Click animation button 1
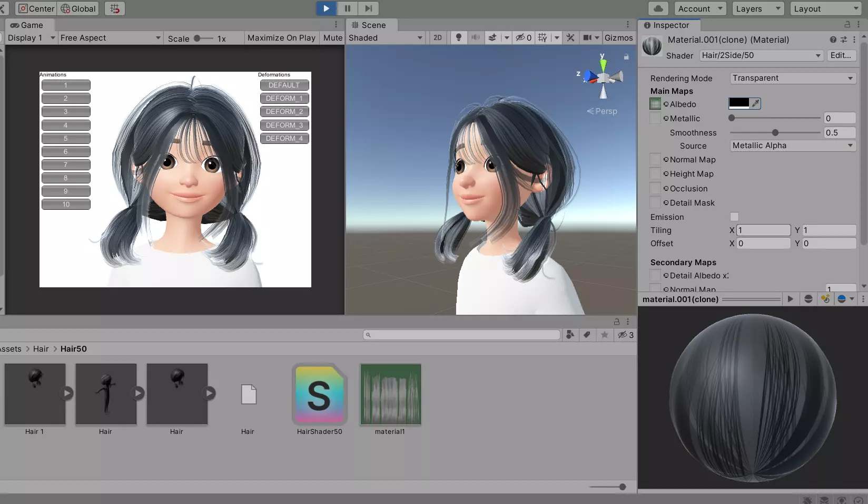This screenshot has height=504, width=868. 66,85
